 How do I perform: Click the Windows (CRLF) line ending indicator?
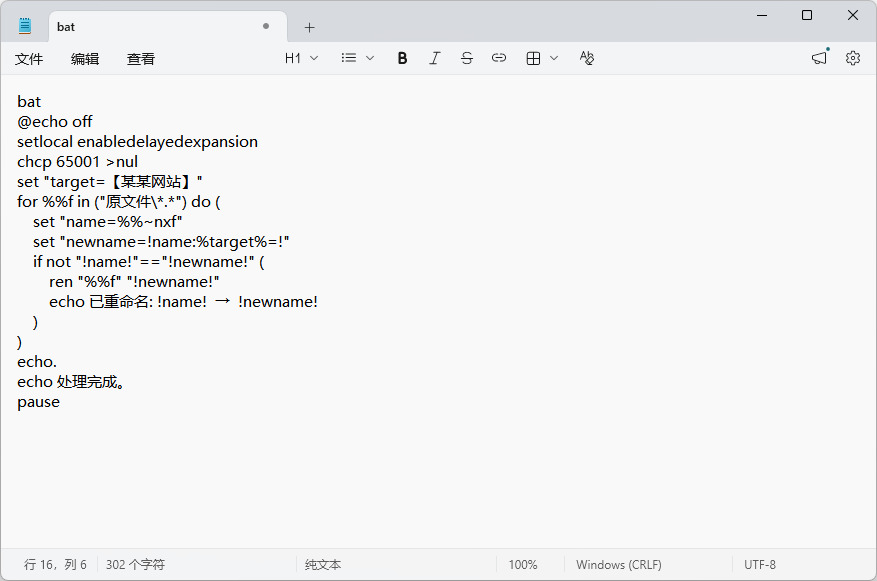pos(619,565)
